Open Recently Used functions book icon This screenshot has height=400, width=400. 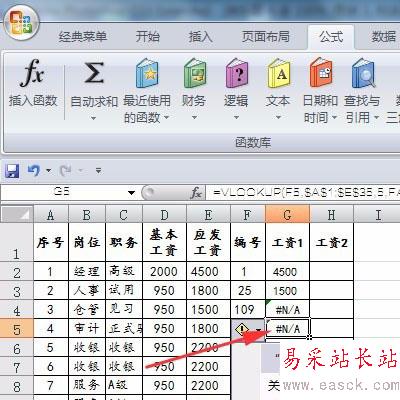[x=147, y=73]
